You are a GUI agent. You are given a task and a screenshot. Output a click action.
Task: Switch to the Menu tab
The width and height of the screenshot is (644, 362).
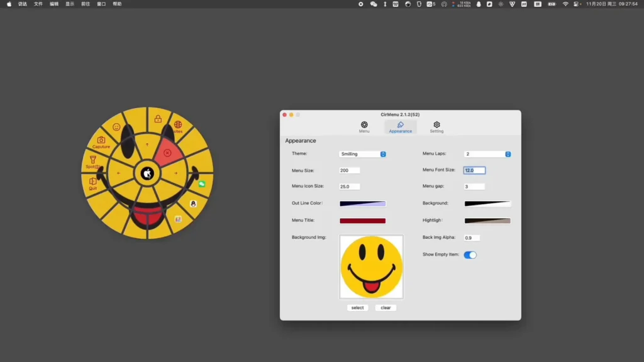click(x=364, y=126)
